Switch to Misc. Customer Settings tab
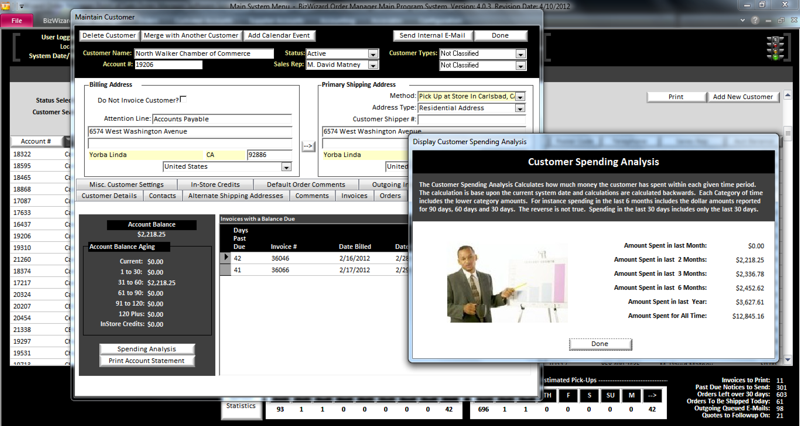 [127, 185]
